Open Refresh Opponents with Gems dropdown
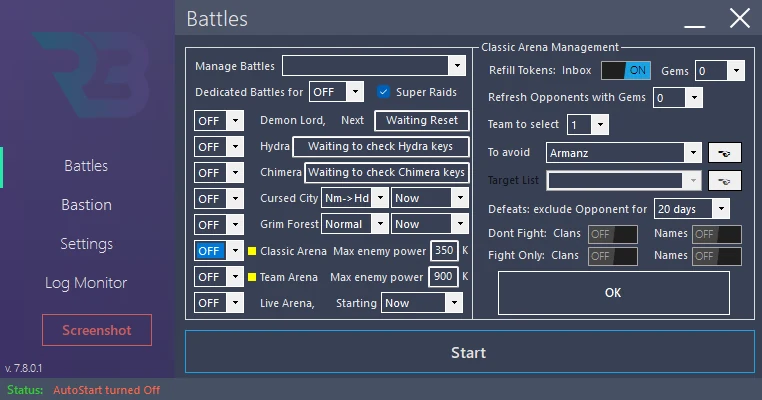 (677, 98)
